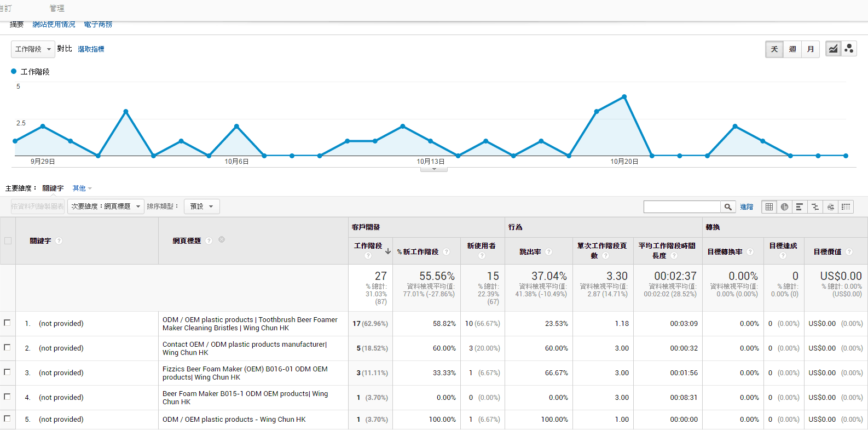Set chart interval to 週

point(792,49)
